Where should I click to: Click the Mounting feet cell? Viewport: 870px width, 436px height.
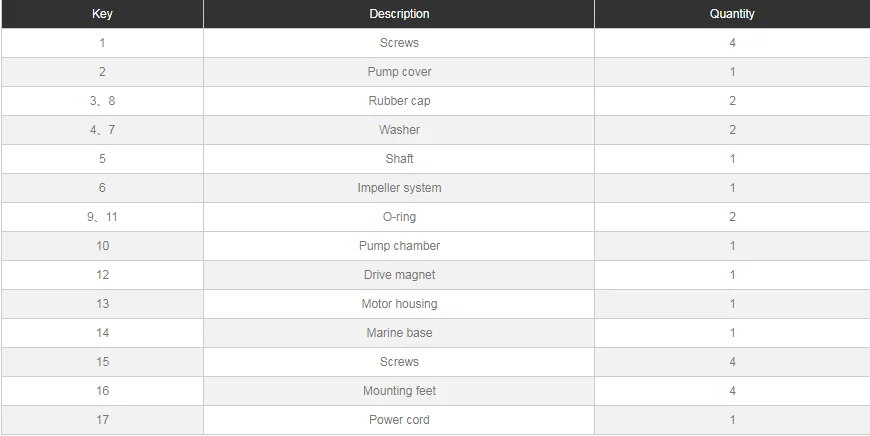click(399, 391)
